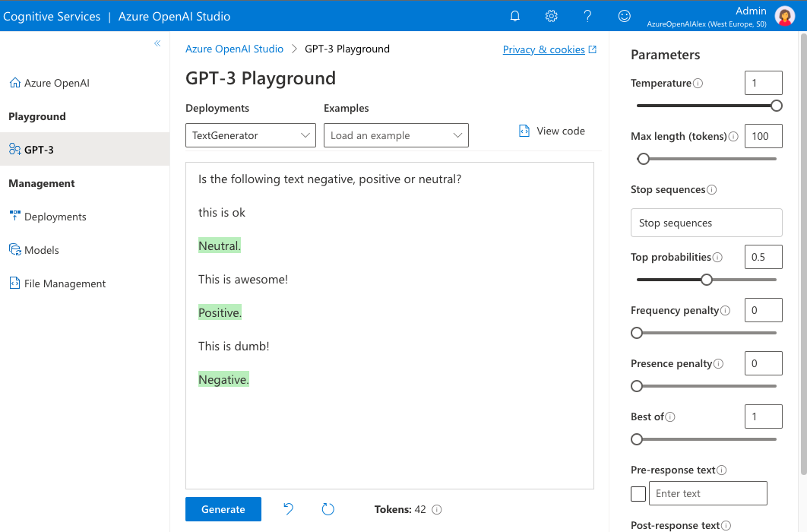Click the notifications bell icon
Viewport: 807px width, 532px height.
[515, 16]
